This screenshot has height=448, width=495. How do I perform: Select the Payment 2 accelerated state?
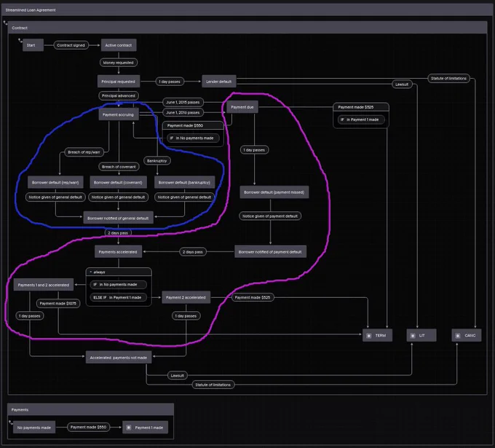click(x=186, y=297)
